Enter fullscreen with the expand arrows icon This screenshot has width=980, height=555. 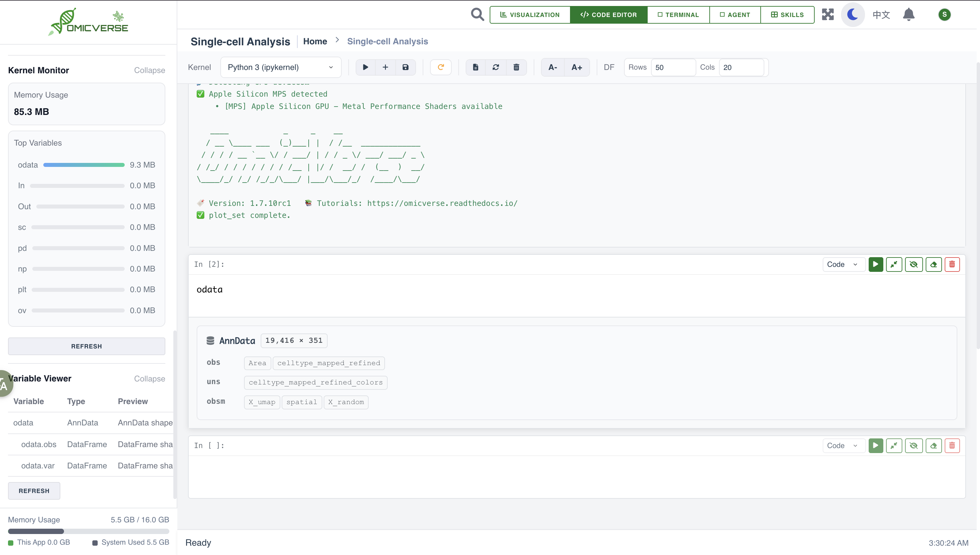(x=827, y=14)
